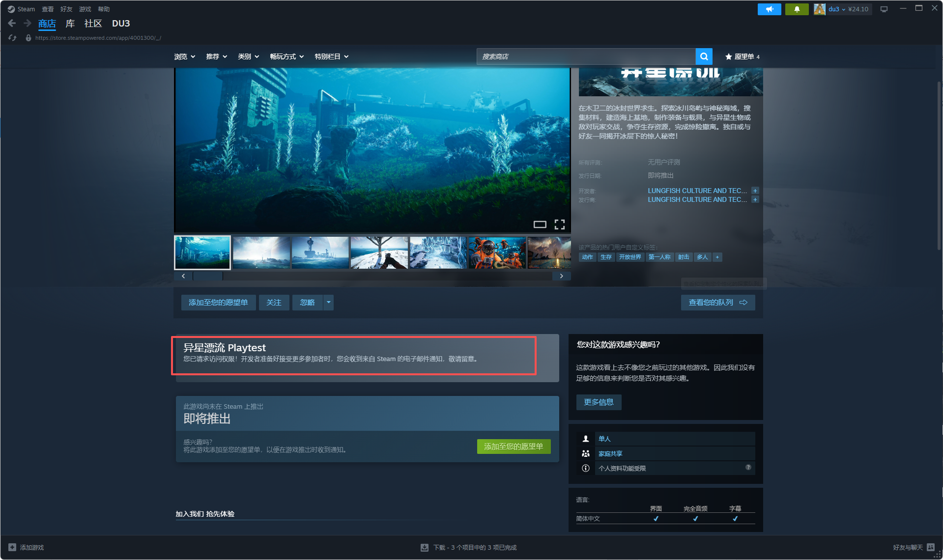The height and width of the screenshot is (560, 943).
Task: Toggle theater mode on the screenshot viewer
Action: tap(540, 224)
